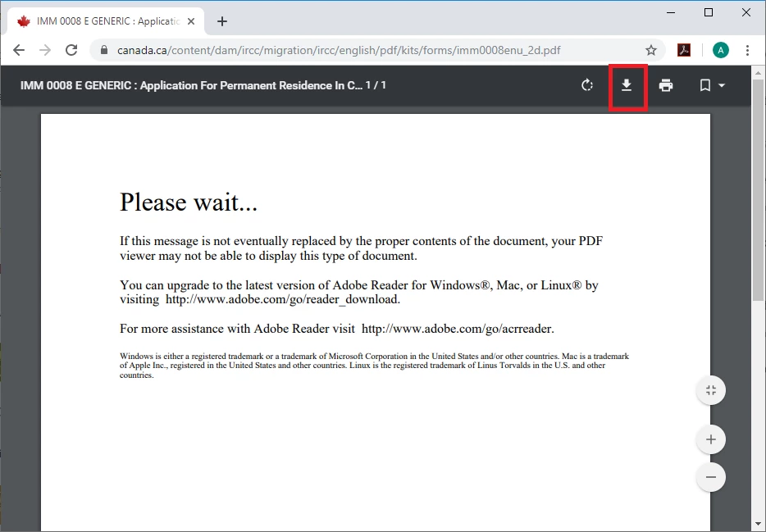Click the adobe.com/go/reader_download URL text
This screenshot has width=766, height=532.
[283, 299]
